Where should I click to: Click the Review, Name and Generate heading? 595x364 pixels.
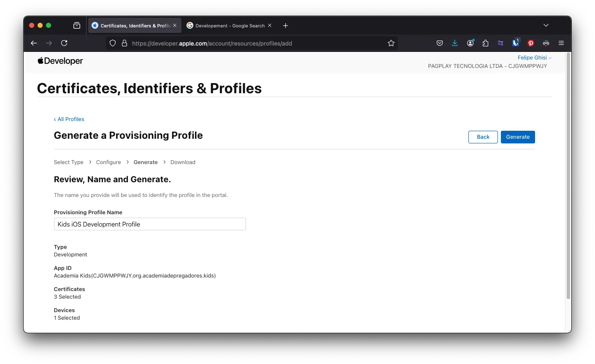(x=112, y=179)
